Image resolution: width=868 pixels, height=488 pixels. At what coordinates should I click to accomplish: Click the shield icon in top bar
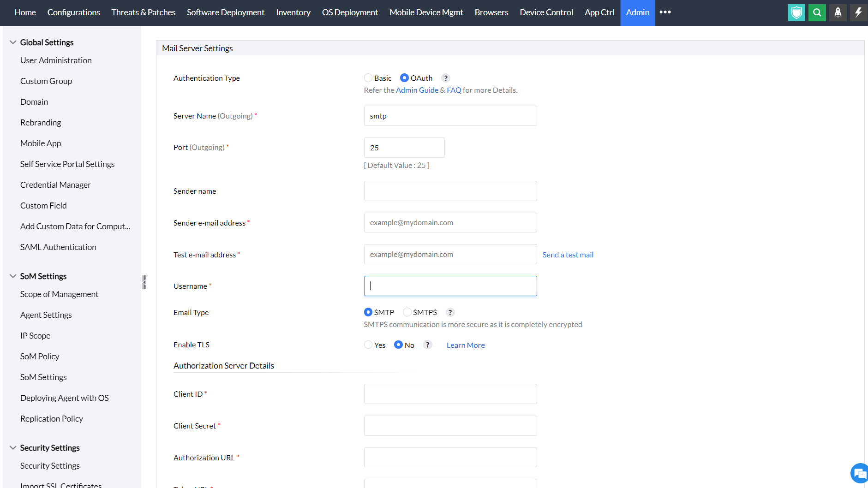point(796,12)
